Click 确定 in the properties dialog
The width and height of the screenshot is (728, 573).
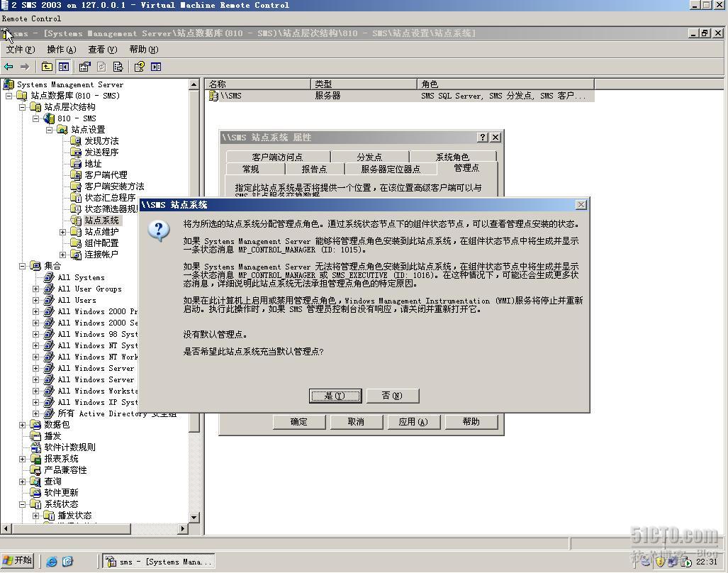click(x=299, y=422)
